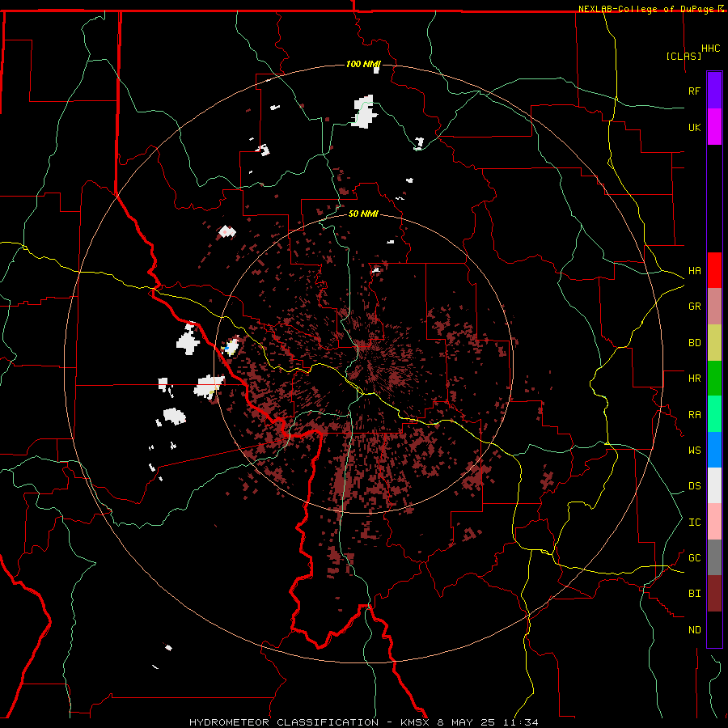Click the 50 NMI range ring label
728x728 pixels.
[363, 214]
